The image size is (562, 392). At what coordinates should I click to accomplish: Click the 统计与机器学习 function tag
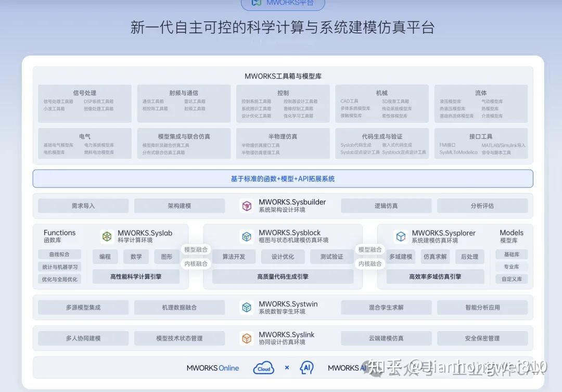59,267
